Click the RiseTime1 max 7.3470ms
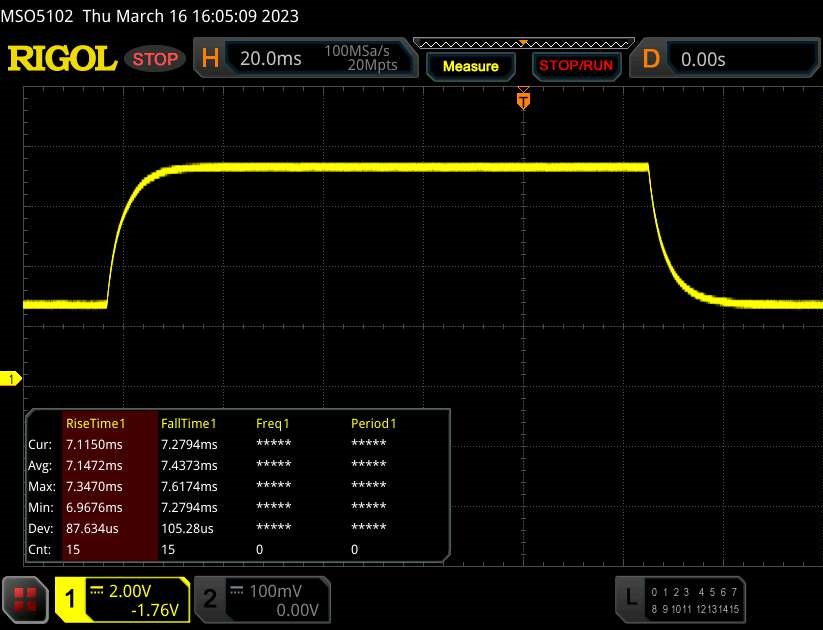This screenshot has height=630, width=823. pos(94,487)
